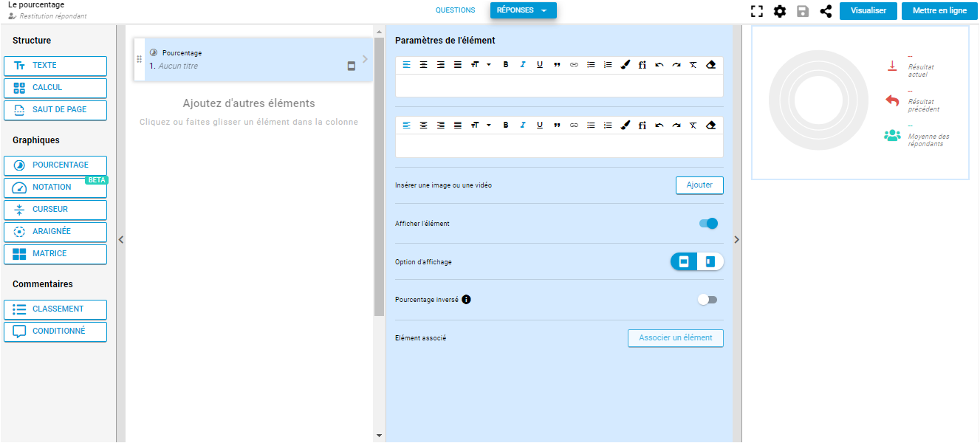The height and width of the screenshot is (443, 980).
Task: Toggle underline in first editor toolbar
Action: click(x=540, y=64)
